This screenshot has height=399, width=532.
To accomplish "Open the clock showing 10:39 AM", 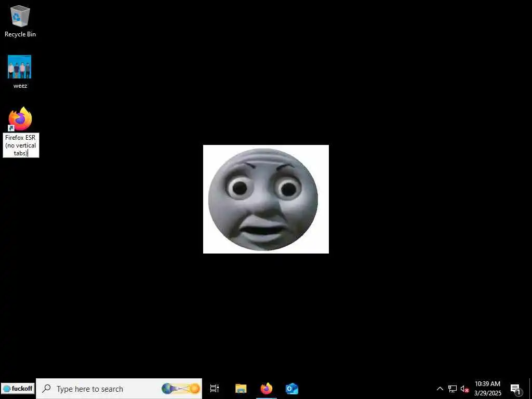I will point(487,389).
